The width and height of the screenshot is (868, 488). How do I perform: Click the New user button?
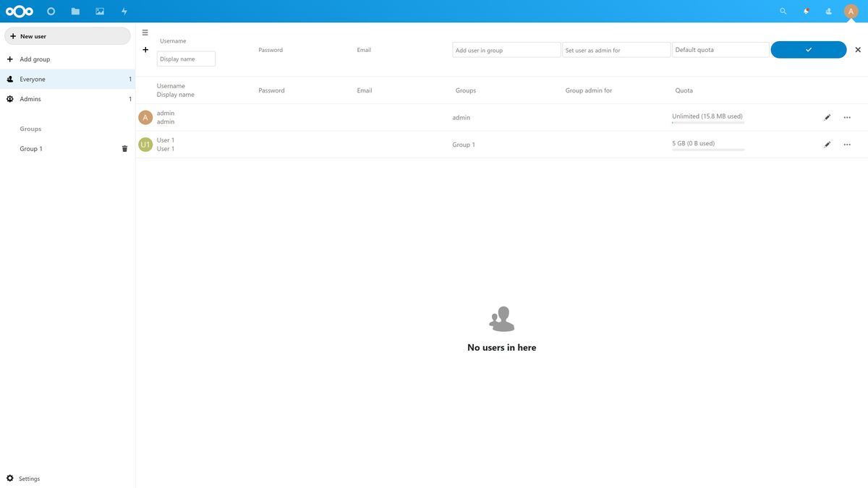click(x=67, y=35)
